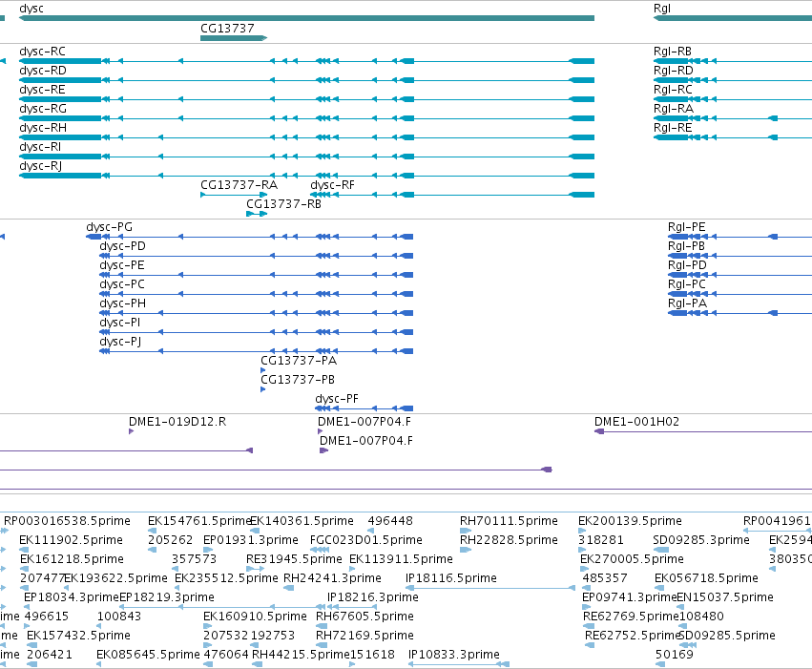The image size is (812, 669).
Task: Open the RE62769.5prime EST label
Action: tap(631, 617)
